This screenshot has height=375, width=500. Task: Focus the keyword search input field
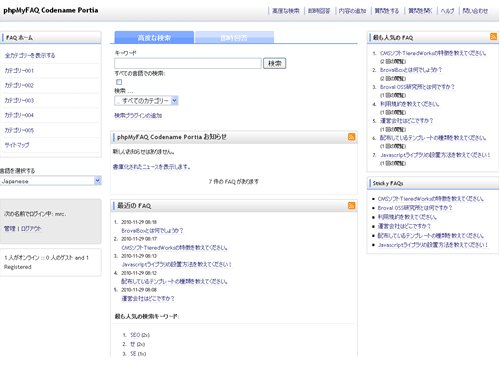pos(188,63)
